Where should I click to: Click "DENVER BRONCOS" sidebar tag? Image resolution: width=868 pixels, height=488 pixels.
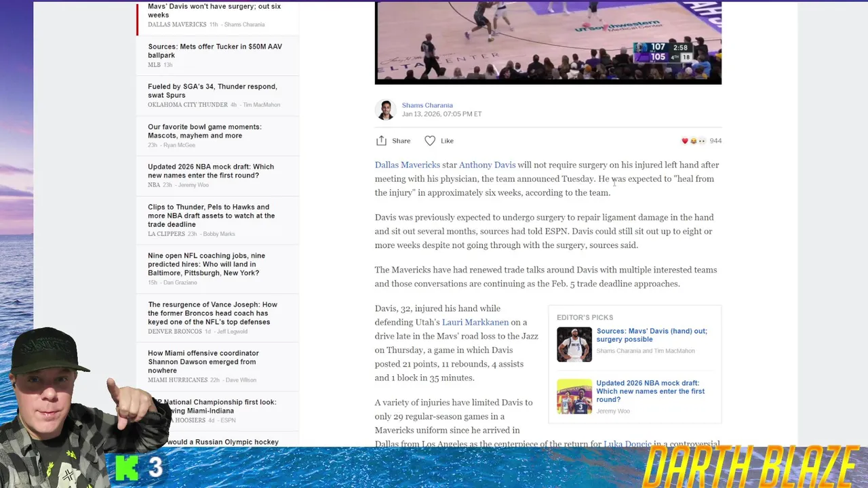tap(175, 331)
